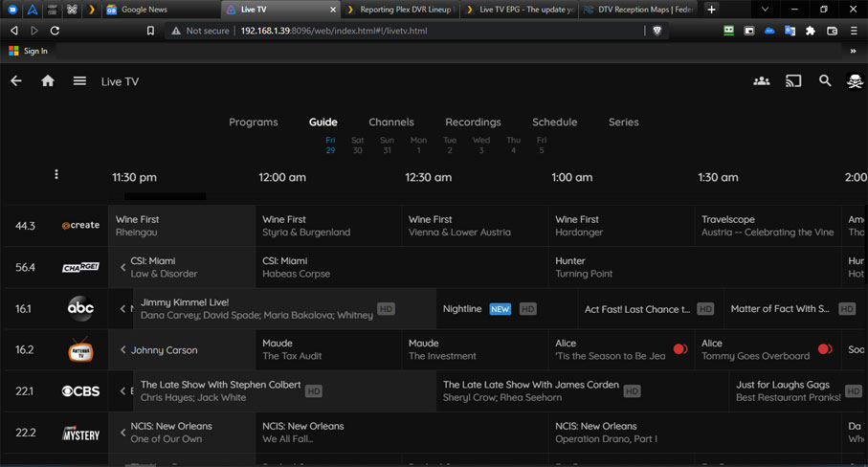868x467 pixels.
Task: Open the user profile skull icon
Action: pyautogui.click(x=855, y=81)
